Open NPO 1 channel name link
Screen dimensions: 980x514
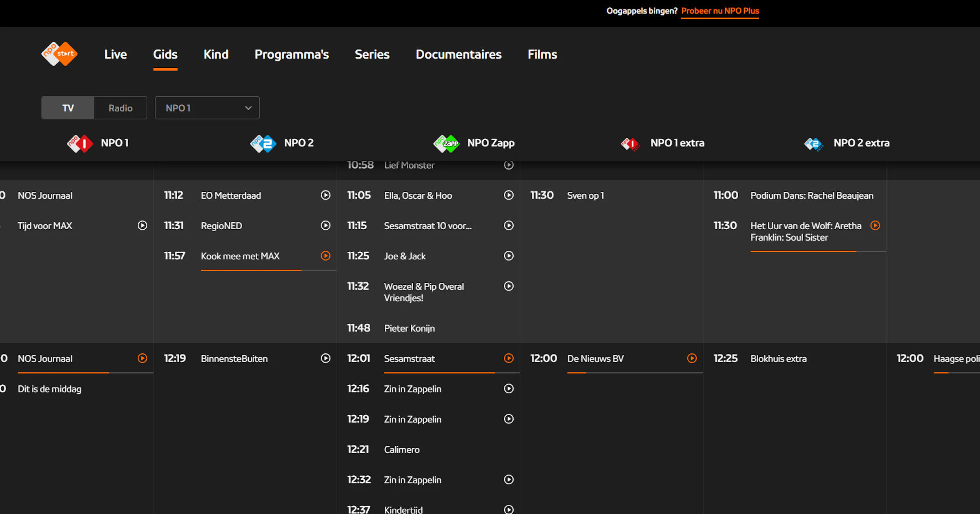tap(115, 143)
